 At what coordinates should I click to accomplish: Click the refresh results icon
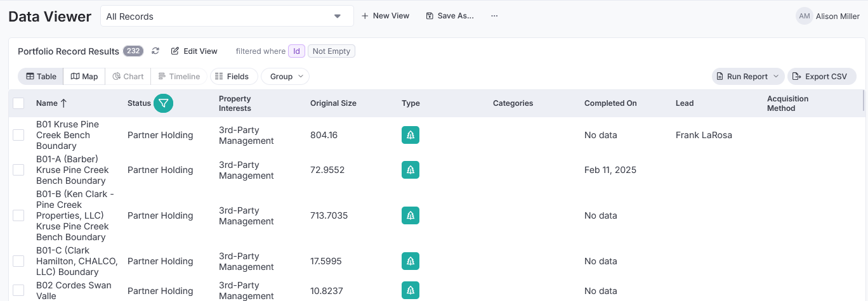155,51
